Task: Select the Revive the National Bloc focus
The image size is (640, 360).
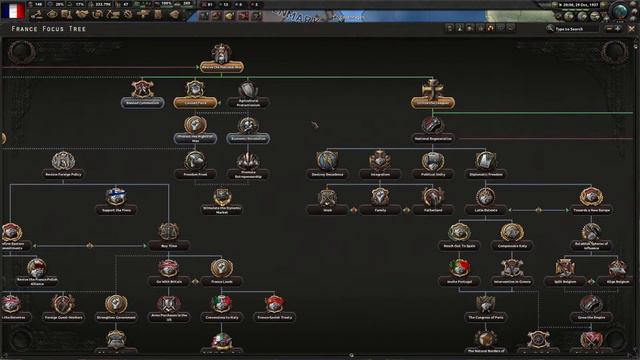Action: [x=222, y=58]
